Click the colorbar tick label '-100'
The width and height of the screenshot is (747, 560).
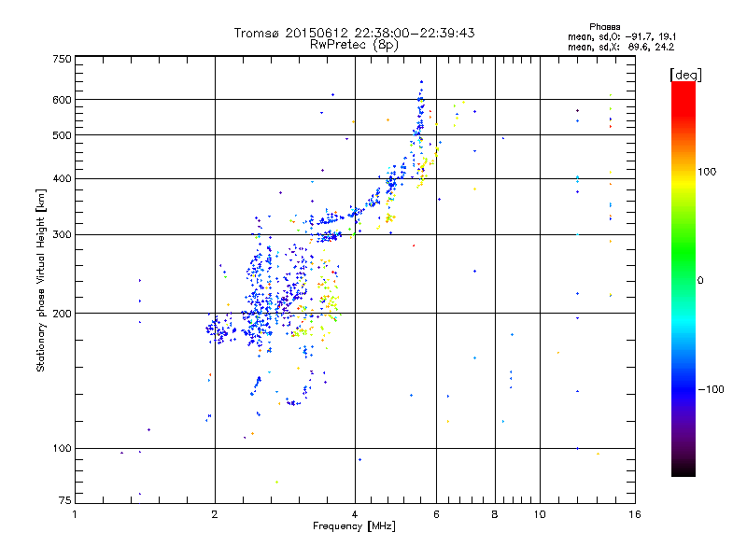tap(712, 389)
